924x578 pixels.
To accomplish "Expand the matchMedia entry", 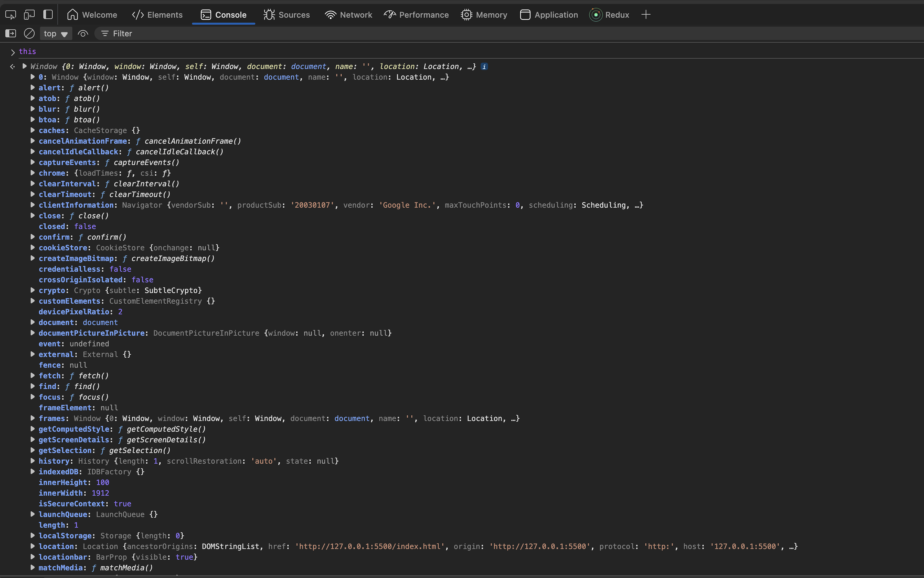I will coord(32,568).
